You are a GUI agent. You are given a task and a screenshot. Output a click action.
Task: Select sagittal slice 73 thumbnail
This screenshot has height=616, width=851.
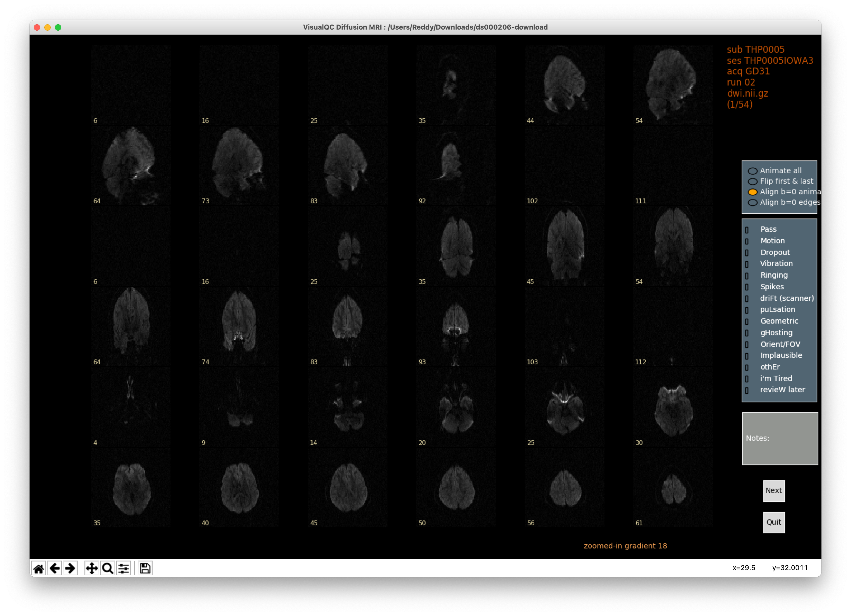coord(239,165)
